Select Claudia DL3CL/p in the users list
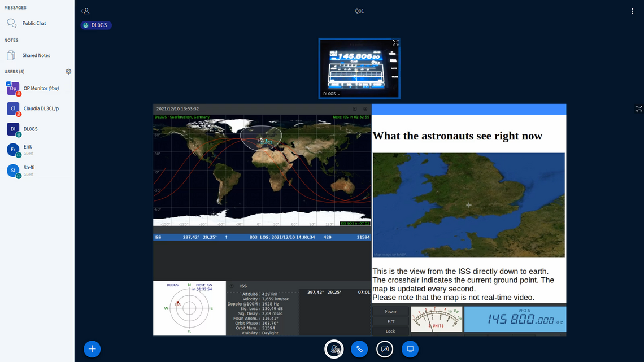 [x=37, y=108]
